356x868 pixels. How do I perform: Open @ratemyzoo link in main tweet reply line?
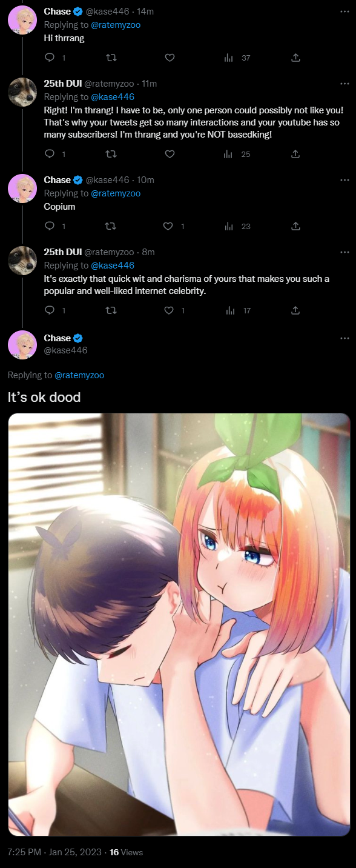[x=79, y=375]
